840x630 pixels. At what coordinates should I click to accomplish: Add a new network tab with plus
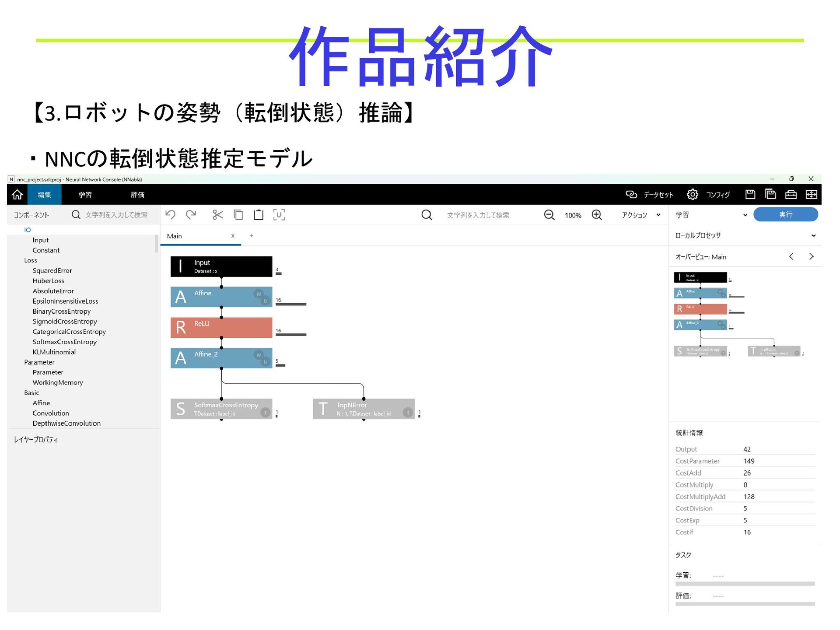point(252,236)
